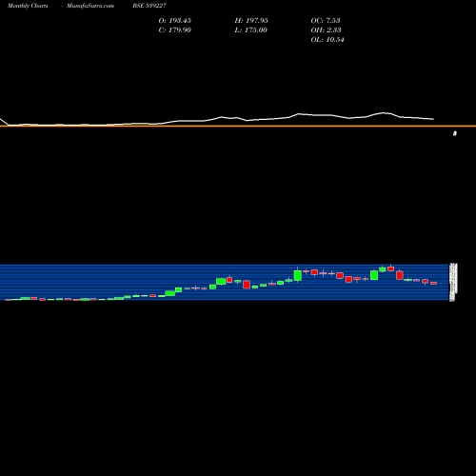Click the 'MunafaSutra.com' label

pyautogui.click(x=90, y=6)
